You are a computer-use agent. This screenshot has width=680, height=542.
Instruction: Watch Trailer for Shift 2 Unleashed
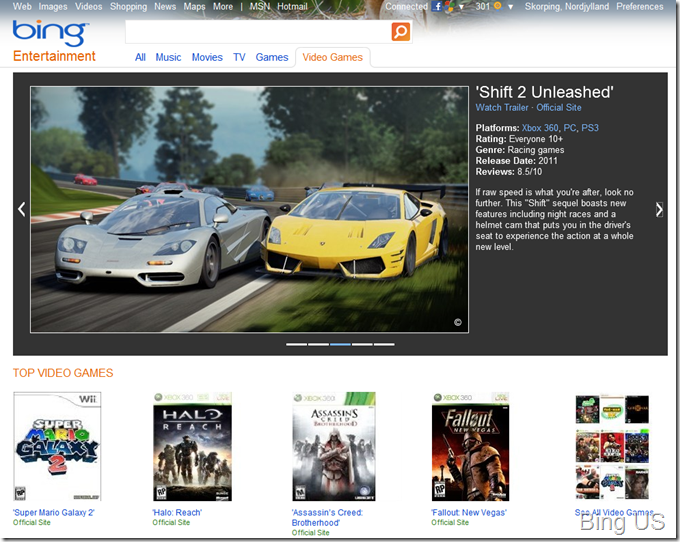click(502, 108)
